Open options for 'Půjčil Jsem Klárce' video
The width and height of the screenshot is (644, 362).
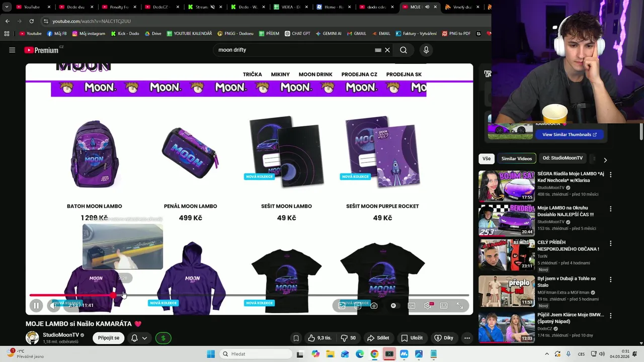point(610,316)
